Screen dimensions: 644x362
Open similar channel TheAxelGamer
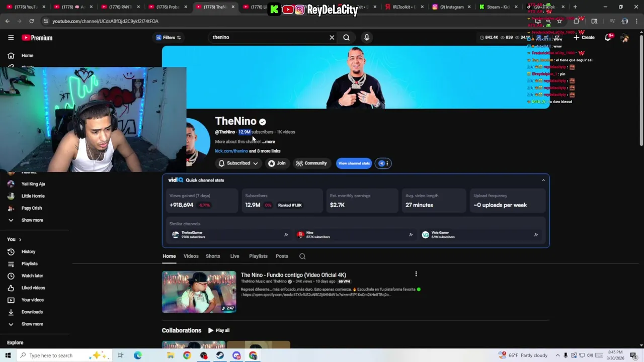tap(192, 235)
